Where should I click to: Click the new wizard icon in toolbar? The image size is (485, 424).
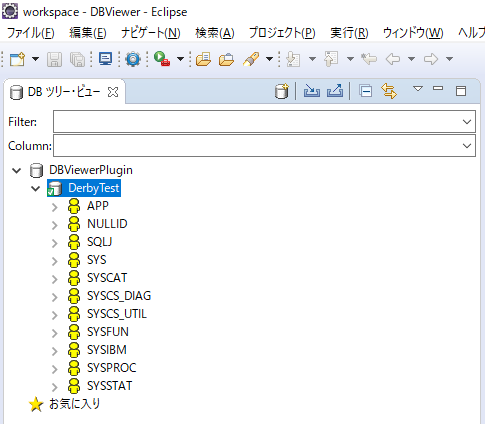(17, 60)
